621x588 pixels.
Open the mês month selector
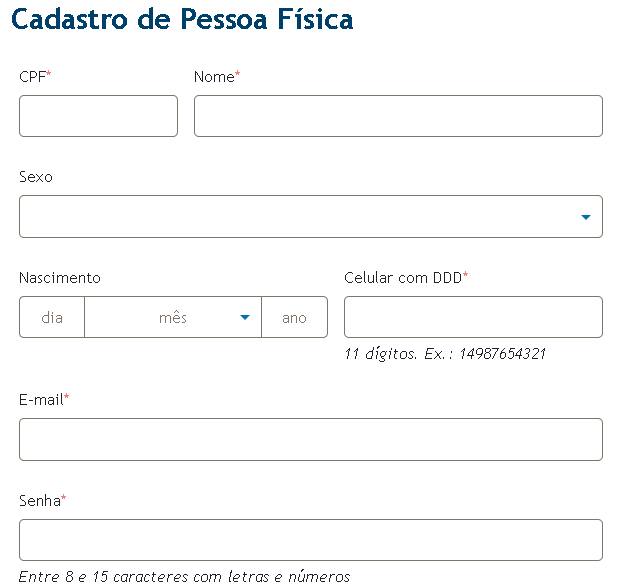point(172,318)
